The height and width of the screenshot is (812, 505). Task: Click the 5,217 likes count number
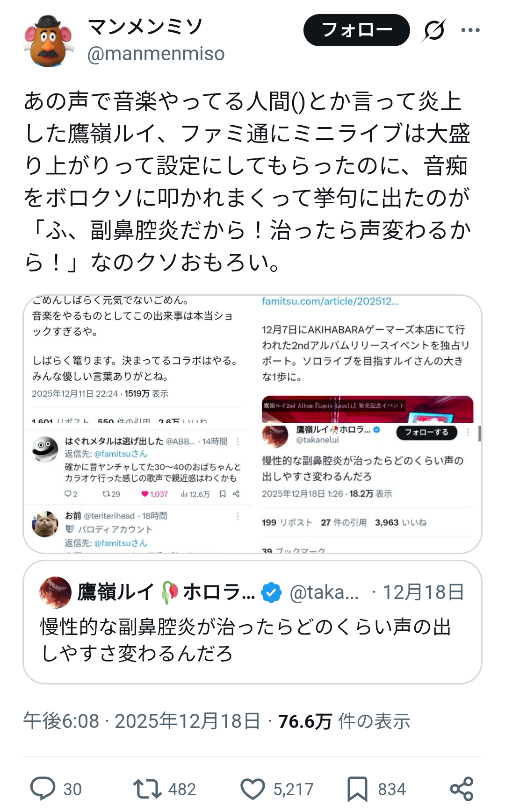(x=293, y=789)
